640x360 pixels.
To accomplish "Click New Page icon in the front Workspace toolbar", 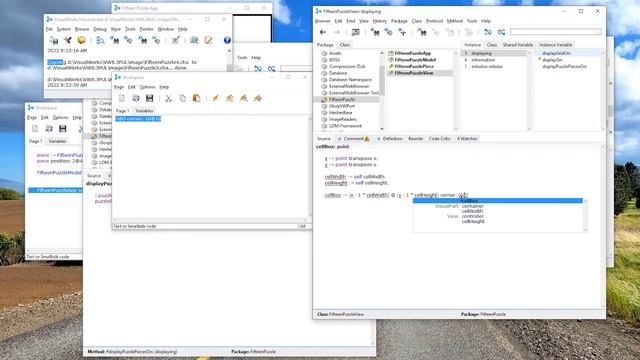I will point(122,98).
